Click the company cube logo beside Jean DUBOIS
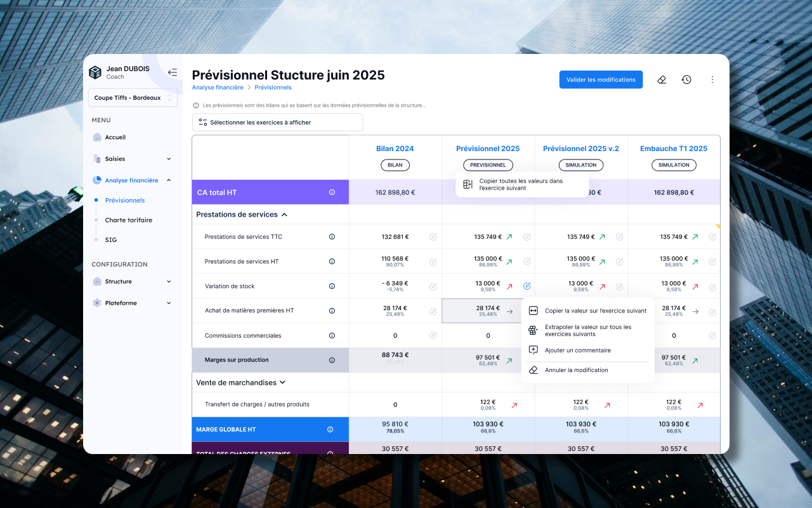The width and height of the screenshot is (812, 508). click(95, 72)
